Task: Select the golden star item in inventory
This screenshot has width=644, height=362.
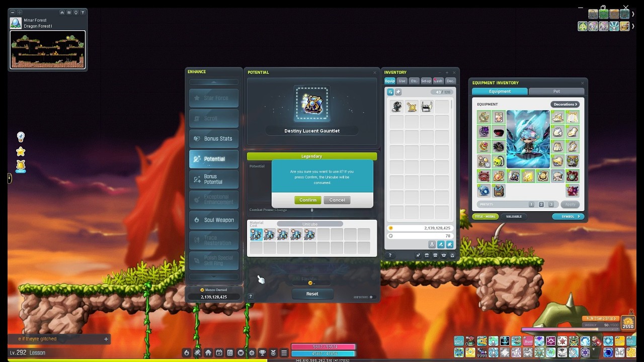Action: (x=412, y=107)
